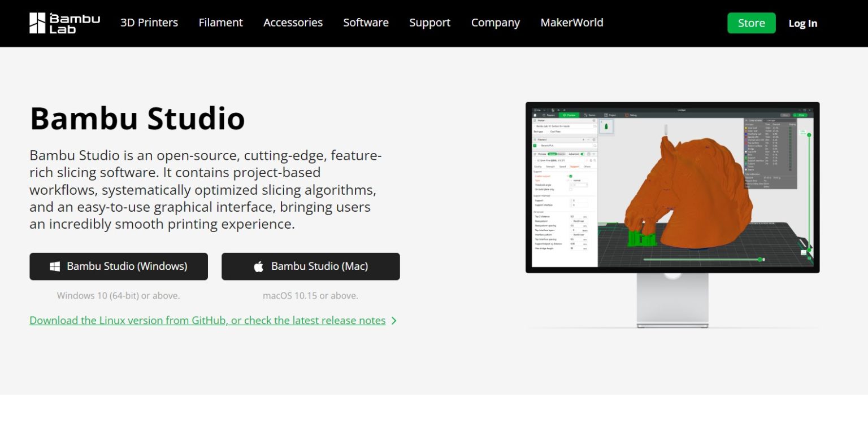Turn off the Advanced settings toggle
Viewport: 868px width, 442px height.
coord(582,154)
